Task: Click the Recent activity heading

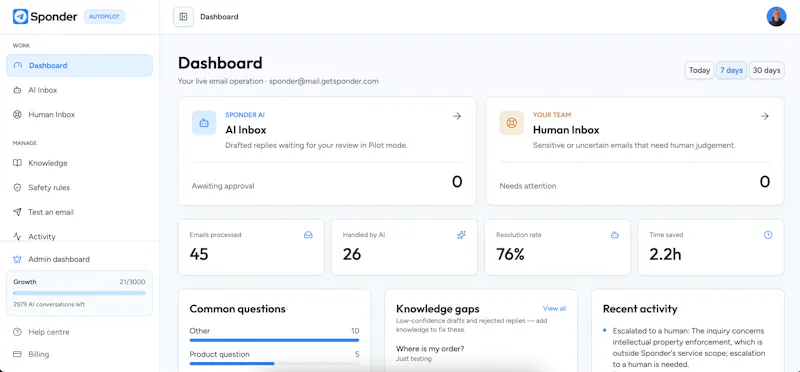Action: 640,309
